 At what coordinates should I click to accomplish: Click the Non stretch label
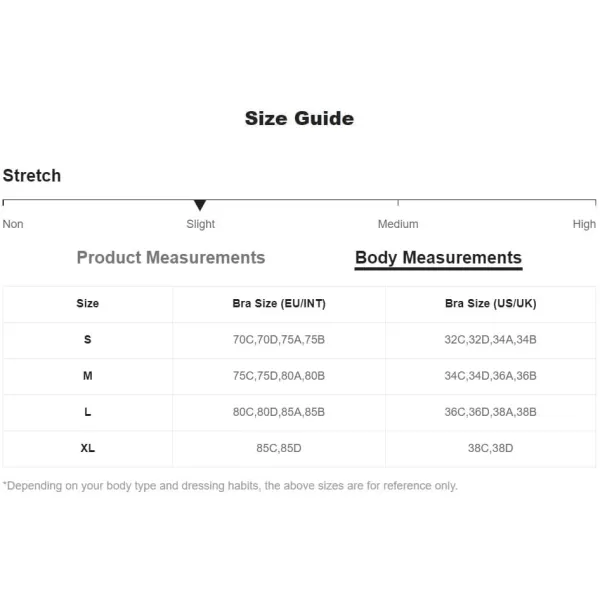[x=13, y=224]
